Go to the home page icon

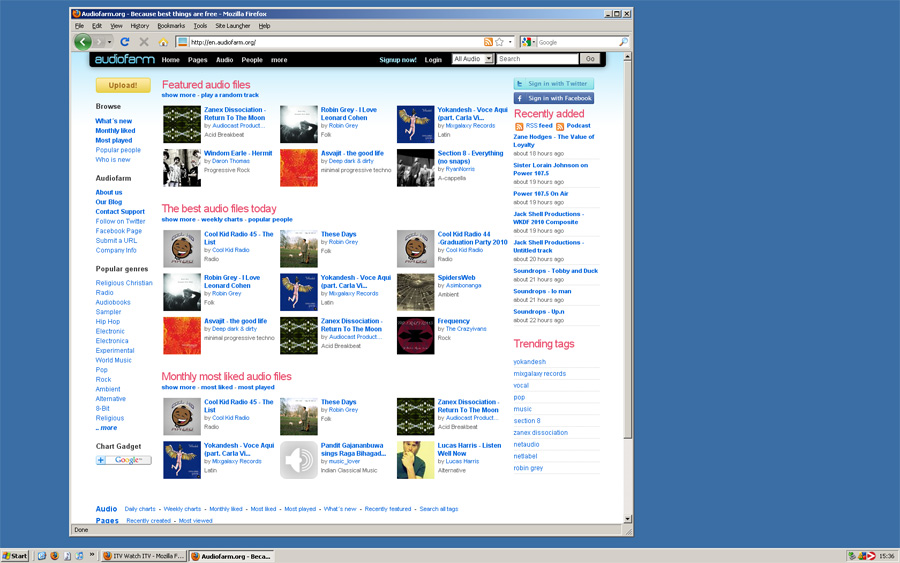point(163,42)
